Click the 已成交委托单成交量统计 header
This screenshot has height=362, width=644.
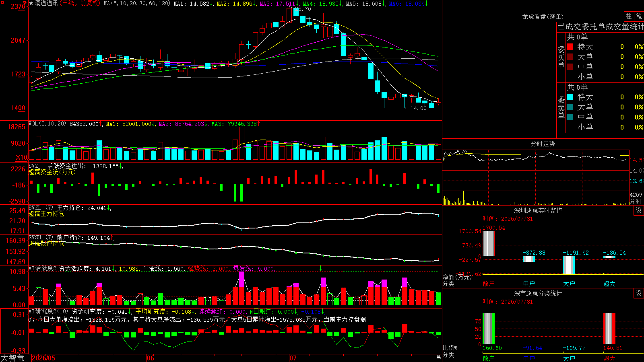point(601,27)
